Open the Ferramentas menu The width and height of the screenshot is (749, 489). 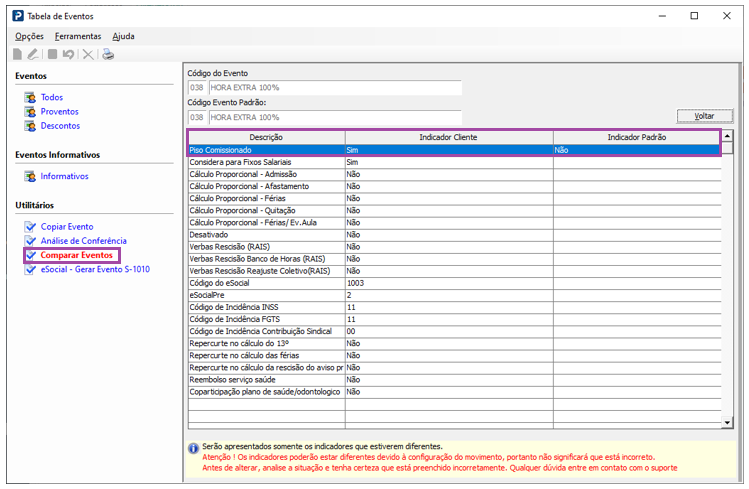pos(78,36)
